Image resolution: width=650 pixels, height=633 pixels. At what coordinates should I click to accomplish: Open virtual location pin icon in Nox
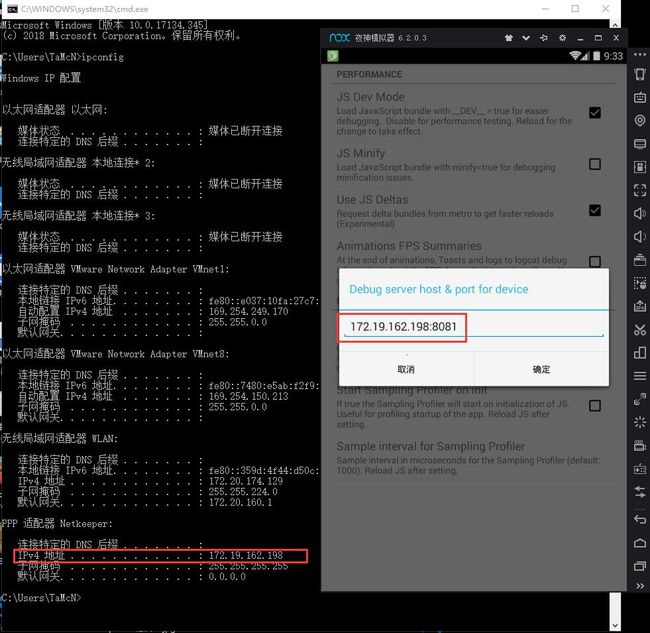coord(640,121)
